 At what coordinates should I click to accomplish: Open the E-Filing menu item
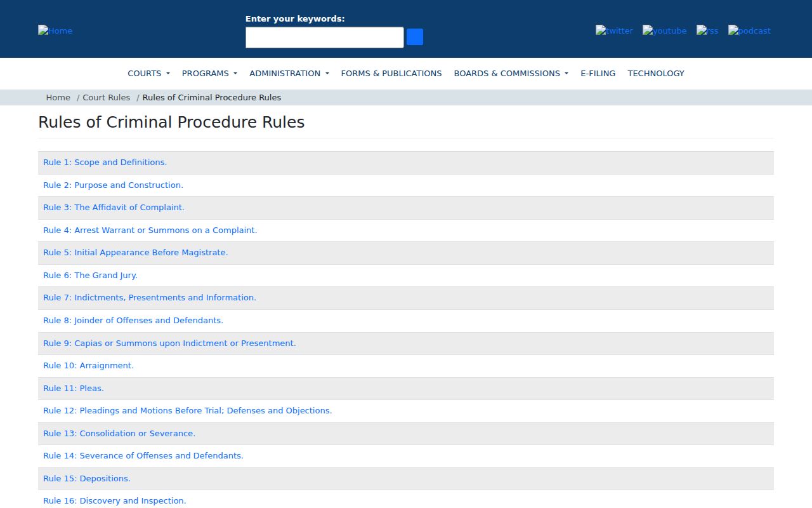(598, 73)
